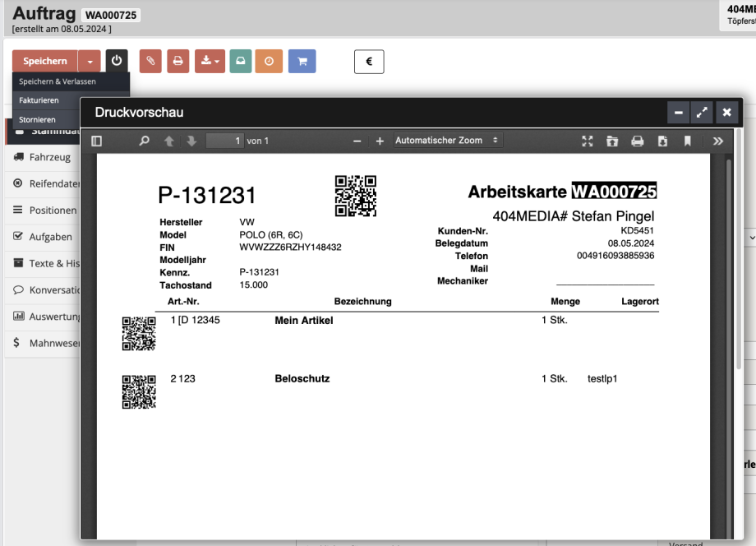Click the Speichern button
This screenshot has height=546, width=756.
point(45,62)
